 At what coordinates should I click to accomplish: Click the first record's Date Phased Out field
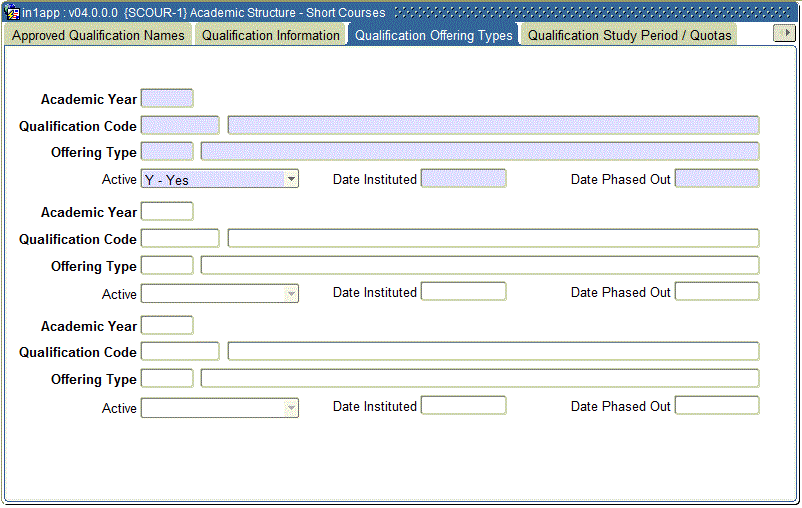717,179
